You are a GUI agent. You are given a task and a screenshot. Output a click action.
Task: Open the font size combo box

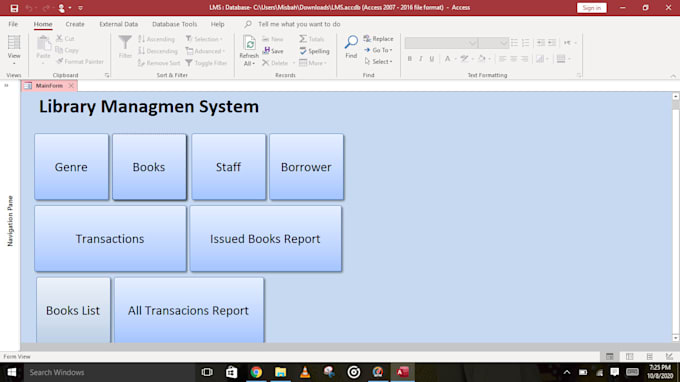(494, 43)
